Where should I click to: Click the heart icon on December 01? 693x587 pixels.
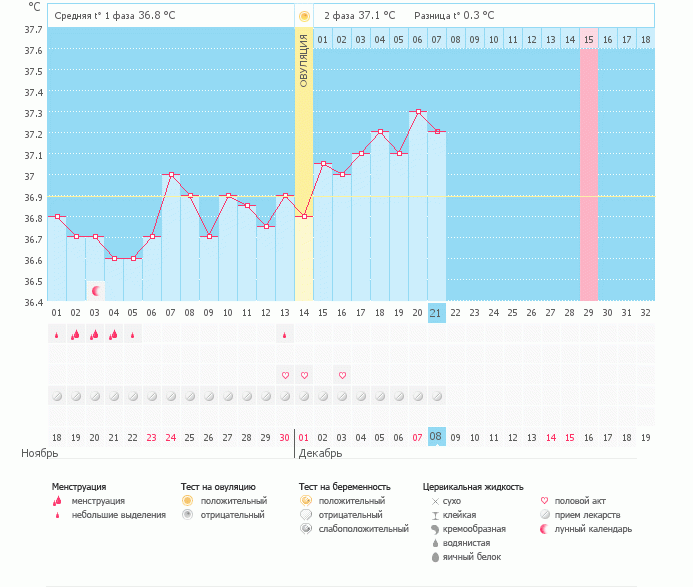click(x=304, y=375)
